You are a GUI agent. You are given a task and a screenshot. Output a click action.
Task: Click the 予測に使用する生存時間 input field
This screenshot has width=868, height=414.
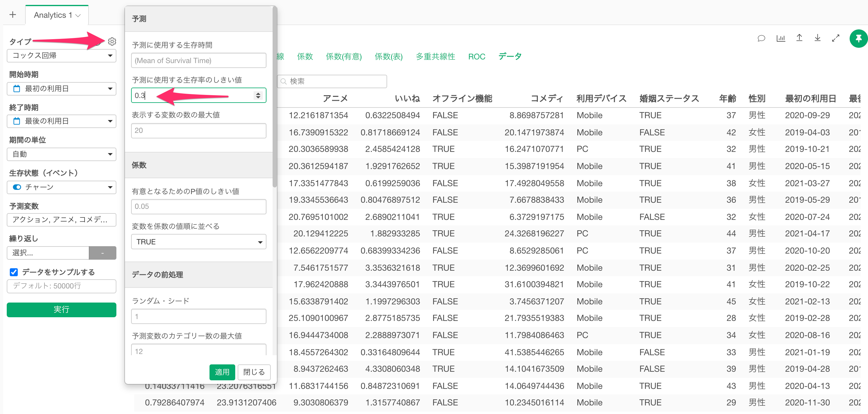tap(198, 60)
